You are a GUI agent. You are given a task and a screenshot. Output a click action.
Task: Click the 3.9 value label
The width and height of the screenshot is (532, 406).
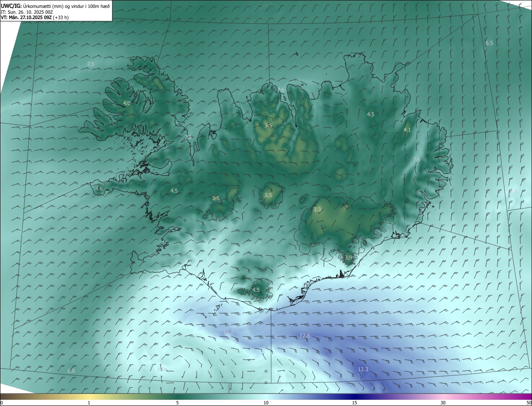pyautogui.click(x=348, y=258)
